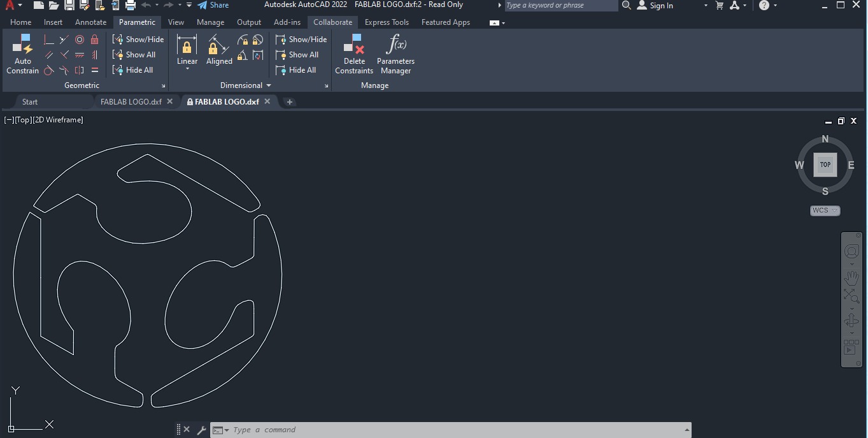Viewport: 868px width, 438px height.
Task: Apply the Concentric geometric constraint
Action: point(79,40)
